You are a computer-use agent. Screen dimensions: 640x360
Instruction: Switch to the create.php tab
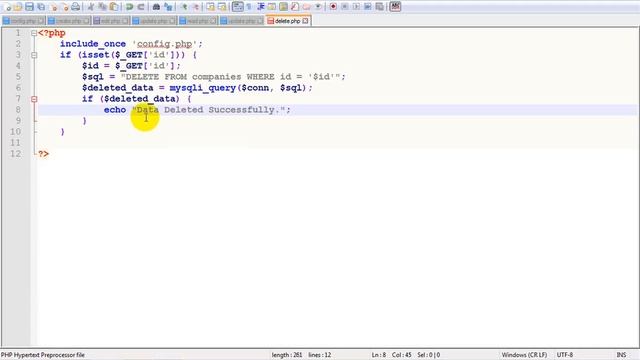coord(69,21)
